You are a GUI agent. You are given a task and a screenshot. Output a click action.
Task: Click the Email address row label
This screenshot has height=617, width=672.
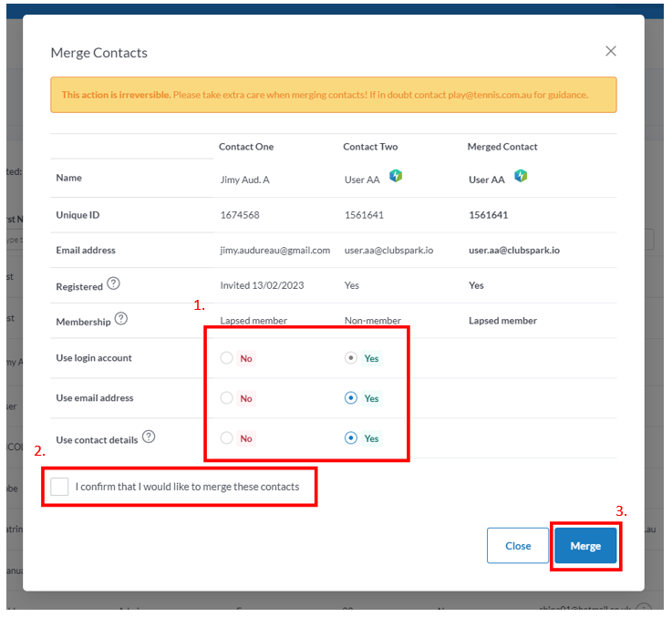(x=86, y=251)
